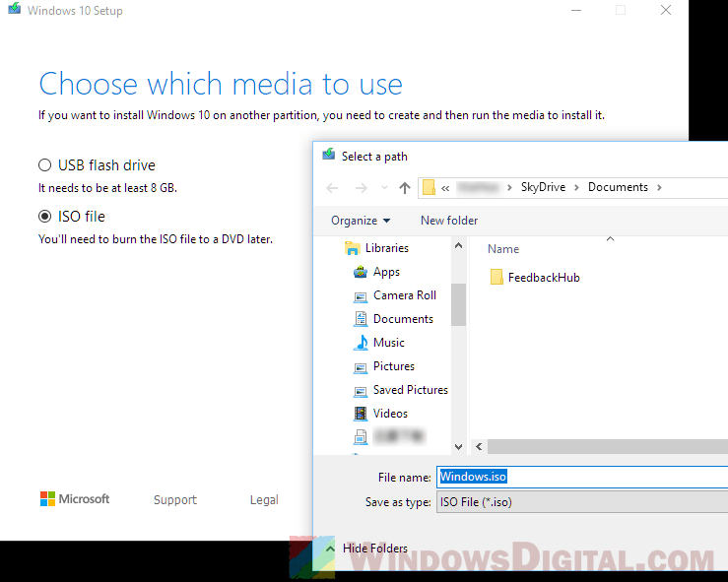
Task: Open the Camera Roll library
Action: pos(405,295)
